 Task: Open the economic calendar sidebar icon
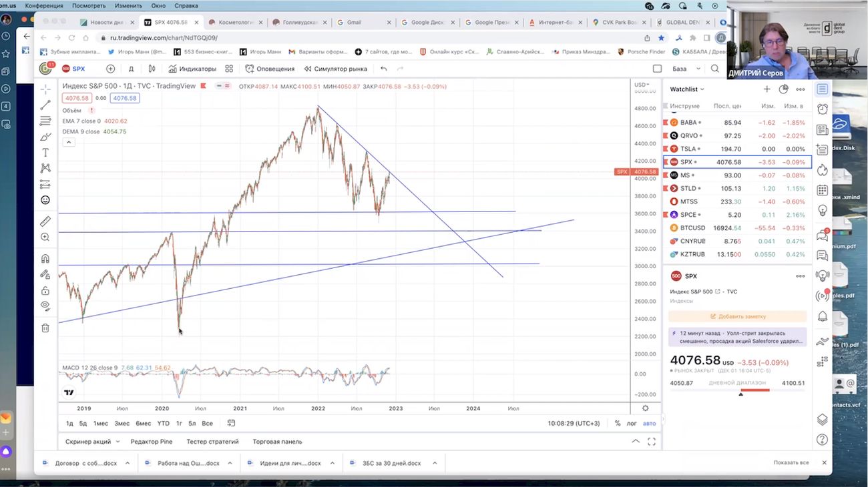pyautogui.click(x=823, y=190)
